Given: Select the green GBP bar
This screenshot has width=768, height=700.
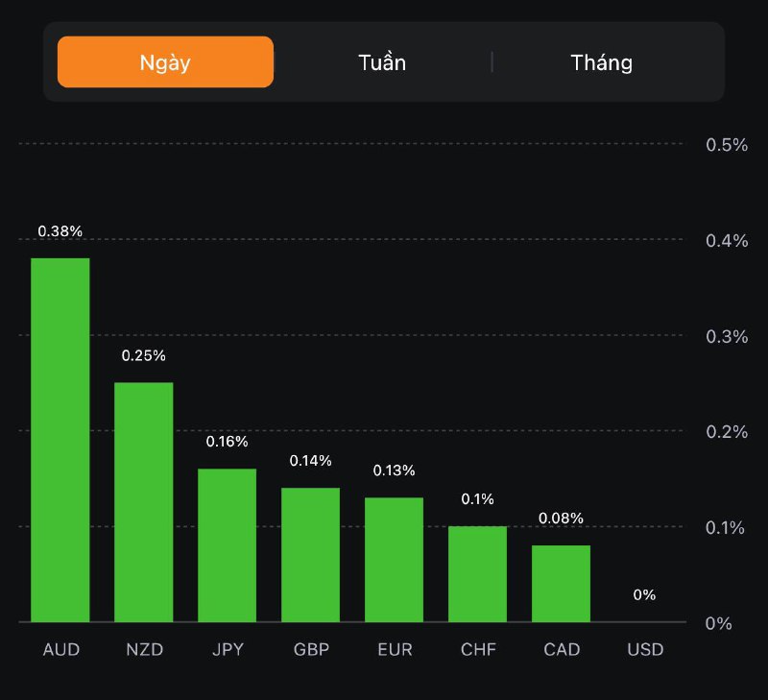Looking at the screenshot, I should click(x=311, y=554).
